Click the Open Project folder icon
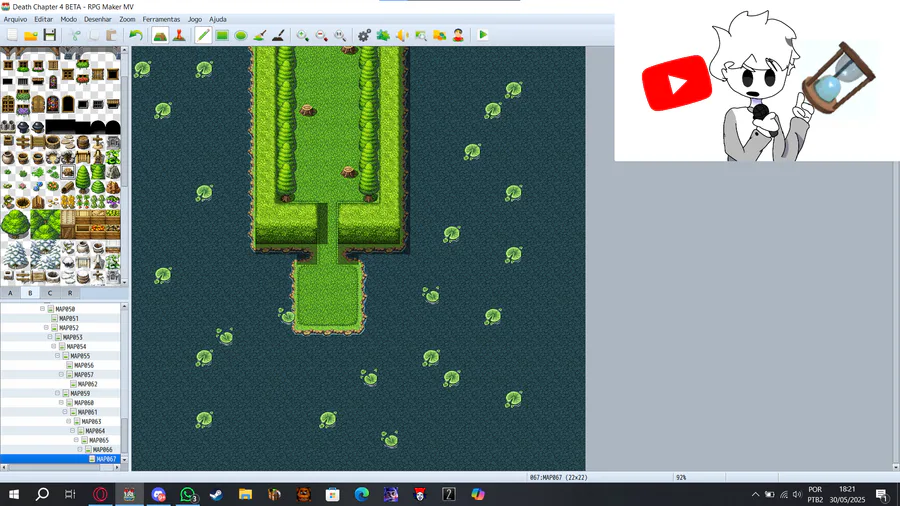Viewport: 900px width, 506px height. [x=31, y=35]
